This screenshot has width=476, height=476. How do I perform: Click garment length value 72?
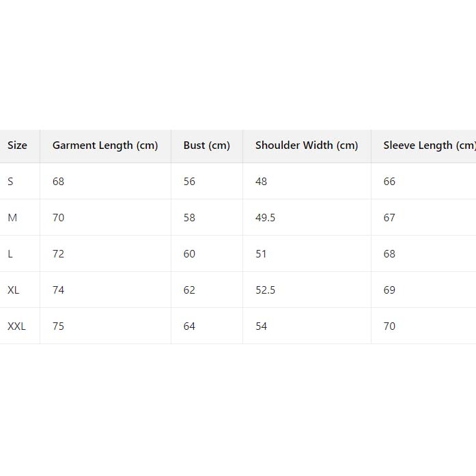click(x=59, y=254)
